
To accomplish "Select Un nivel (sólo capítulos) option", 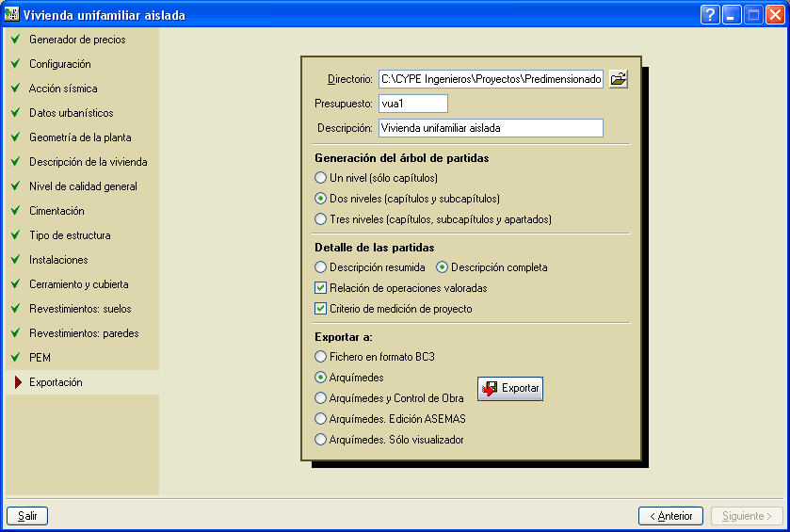I will (x=376, y=178).
